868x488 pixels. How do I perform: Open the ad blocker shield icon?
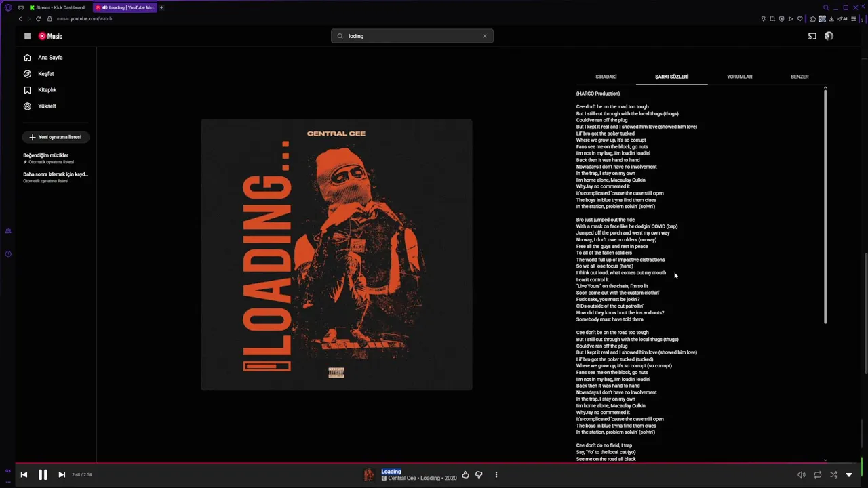coord(781,19)
